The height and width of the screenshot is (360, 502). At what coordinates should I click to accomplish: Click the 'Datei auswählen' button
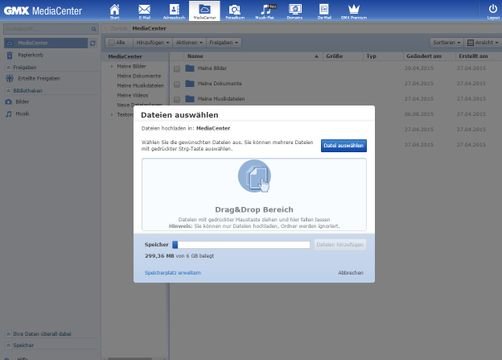(x=344, y=146)
